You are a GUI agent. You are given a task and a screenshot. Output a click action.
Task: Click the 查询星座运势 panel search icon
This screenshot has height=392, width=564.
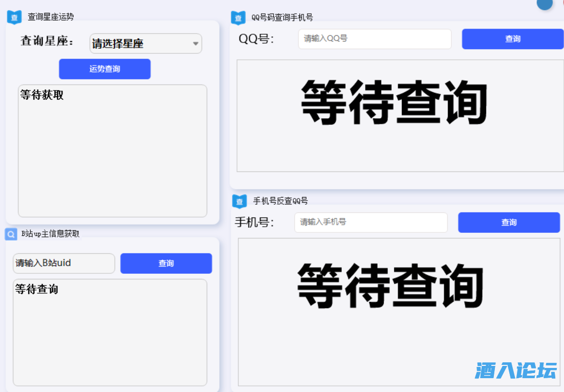point(14,17)
